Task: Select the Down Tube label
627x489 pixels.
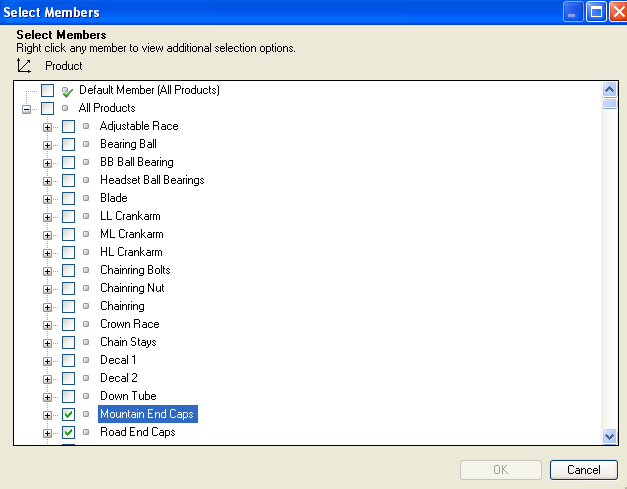Action: point(128,396)
